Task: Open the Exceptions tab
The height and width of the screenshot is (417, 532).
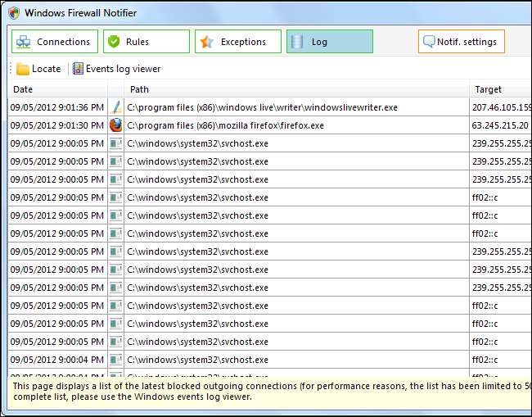Action: 237,42
